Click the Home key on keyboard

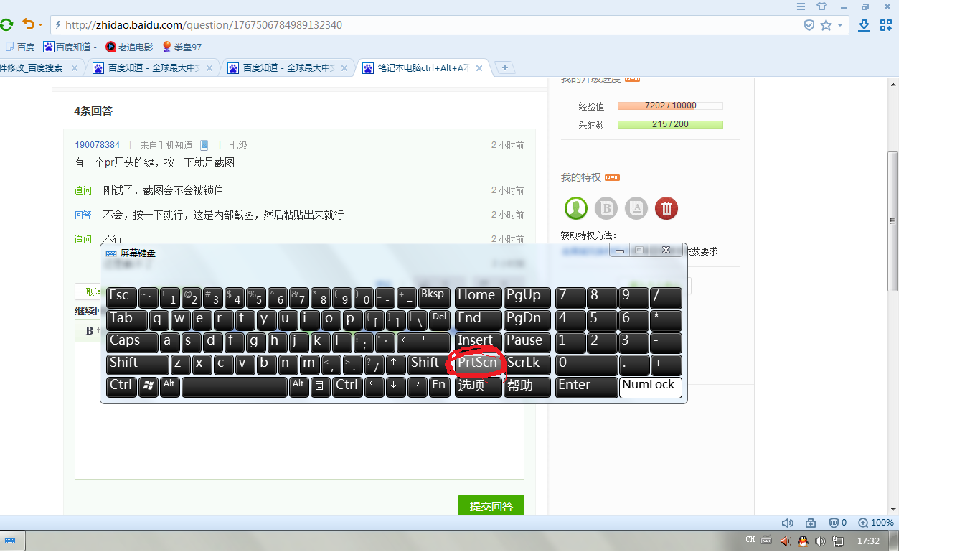pos(478,297)
